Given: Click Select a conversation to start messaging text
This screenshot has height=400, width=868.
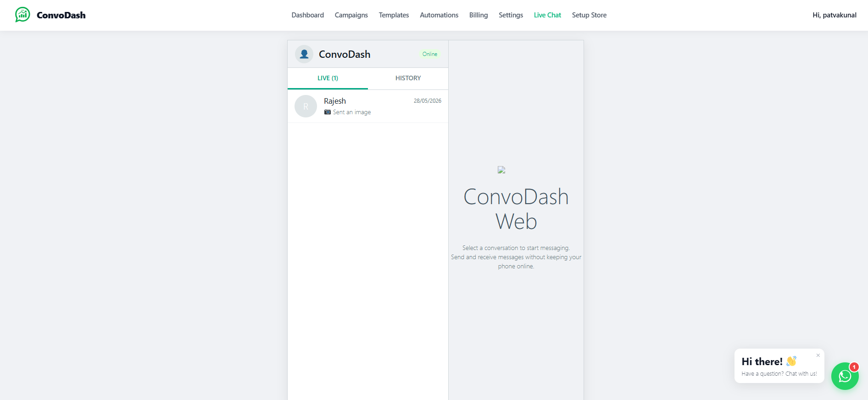Looking at the screenshot, I should (516, 248).
